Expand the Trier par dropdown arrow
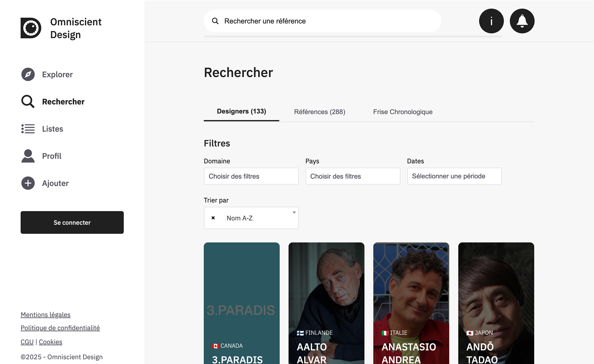The image size is (594, 364). pyautogui.click(x=294, y=212)
